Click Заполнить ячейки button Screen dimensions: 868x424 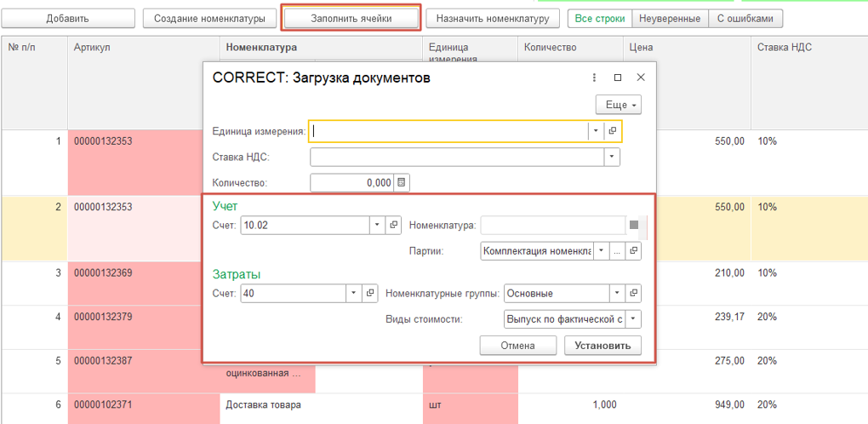tap(351, 18)
